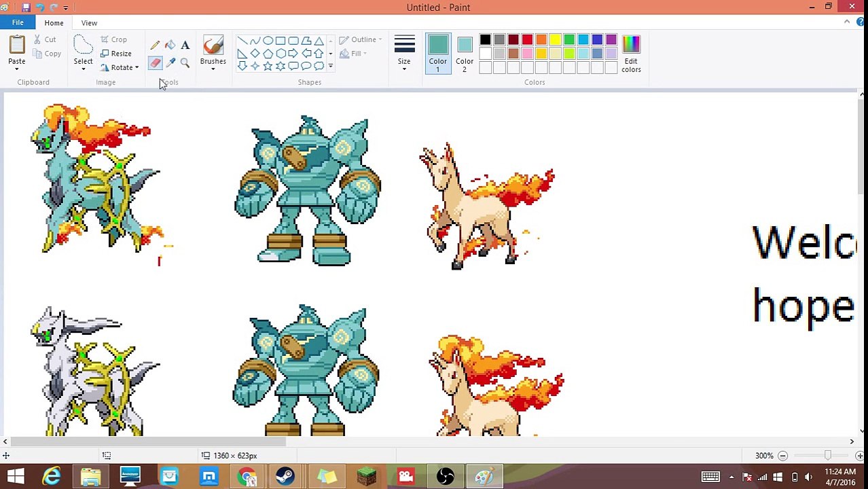Image resolution: width=868 pixels, height=489 pixels.
Task: Switch to the Home tab
Action: click(54, 23)
